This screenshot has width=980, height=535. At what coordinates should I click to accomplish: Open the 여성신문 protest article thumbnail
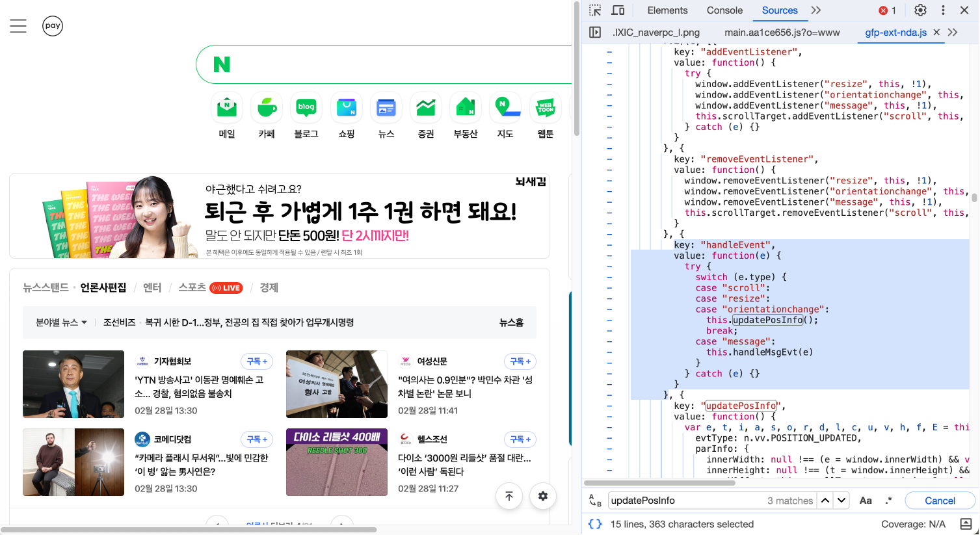(x=337, y=384)
